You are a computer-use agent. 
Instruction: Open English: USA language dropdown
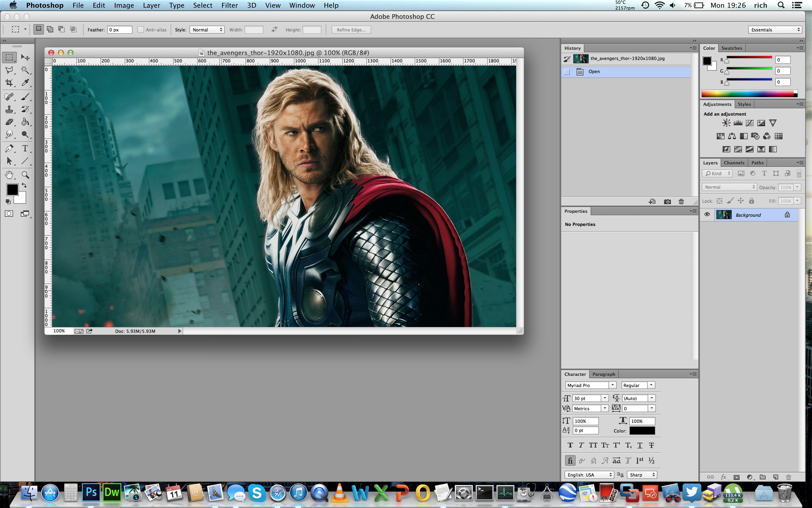[589, 475]
